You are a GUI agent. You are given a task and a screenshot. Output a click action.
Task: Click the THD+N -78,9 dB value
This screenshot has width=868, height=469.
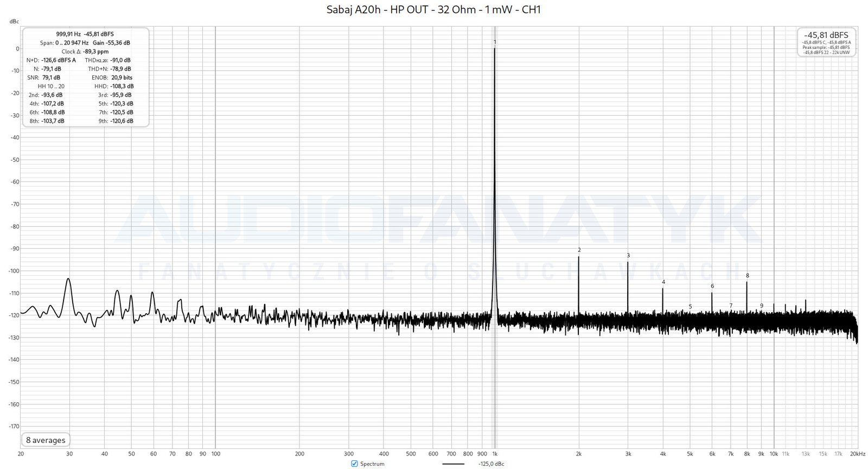(x=120, y=69)
